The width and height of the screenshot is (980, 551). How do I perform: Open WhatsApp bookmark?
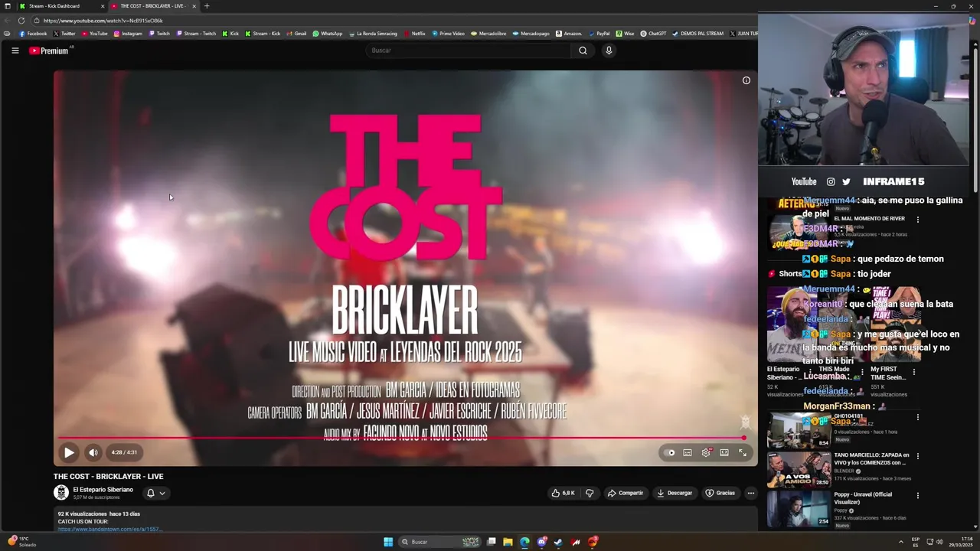coord(328,34)
